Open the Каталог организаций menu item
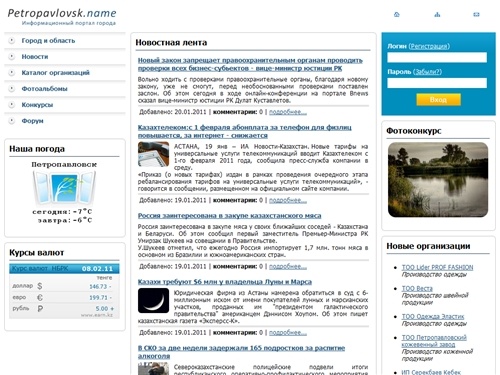Image resolution: width=500 pixels, height=375 pixels. (55, 73)
